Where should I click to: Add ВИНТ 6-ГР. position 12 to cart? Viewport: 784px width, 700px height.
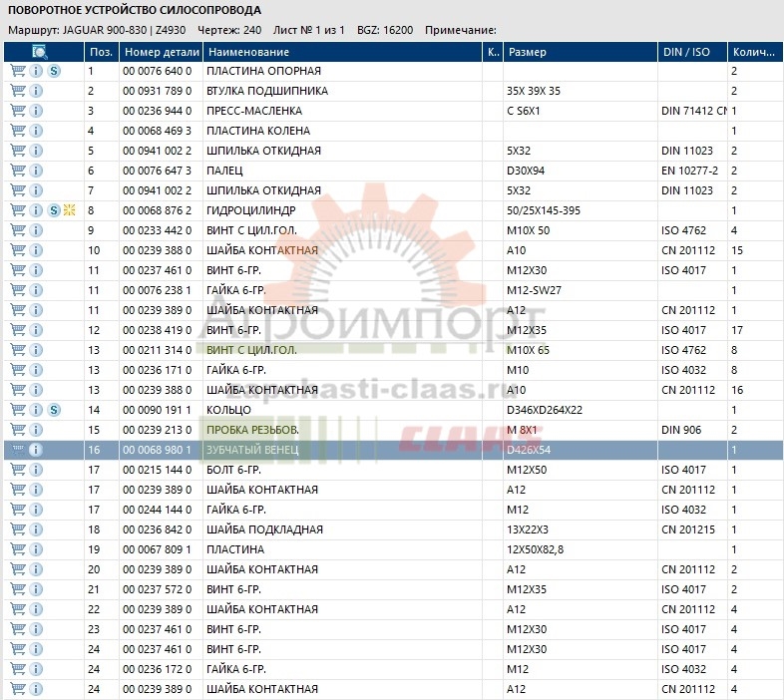pyautogui.click(x=18, y=330)
